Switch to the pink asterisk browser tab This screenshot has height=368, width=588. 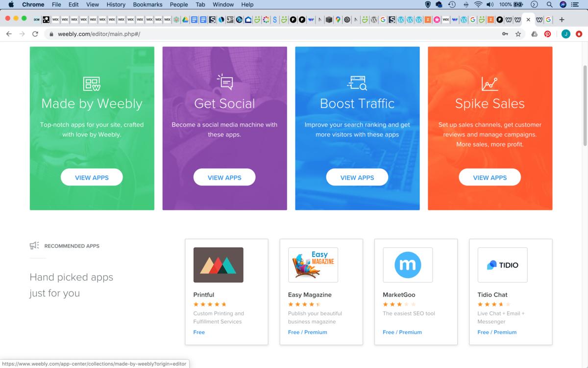click(x=436, y=20)
